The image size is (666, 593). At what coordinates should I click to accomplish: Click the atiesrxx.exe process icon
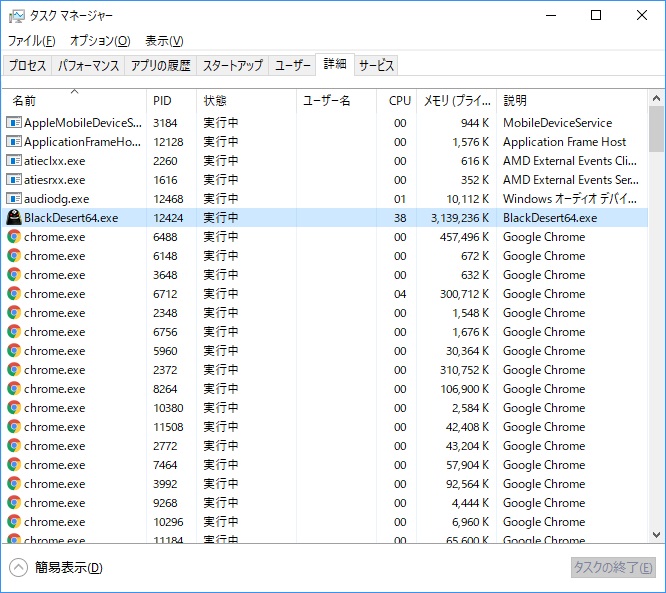pos(14,180)
